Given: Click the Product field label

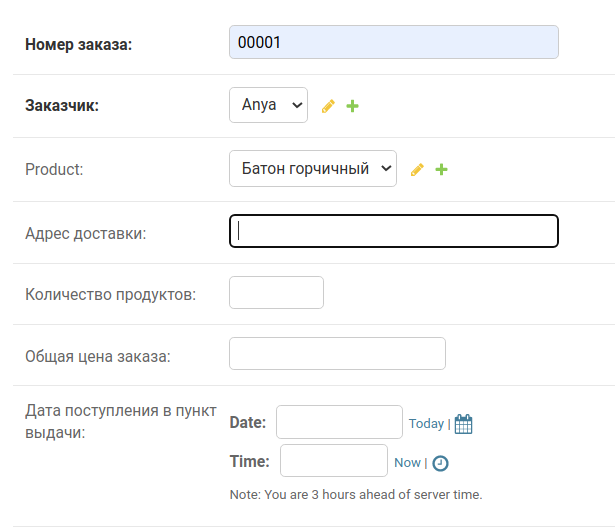Looking at the screenshot, I should click(x=54, y=169).
